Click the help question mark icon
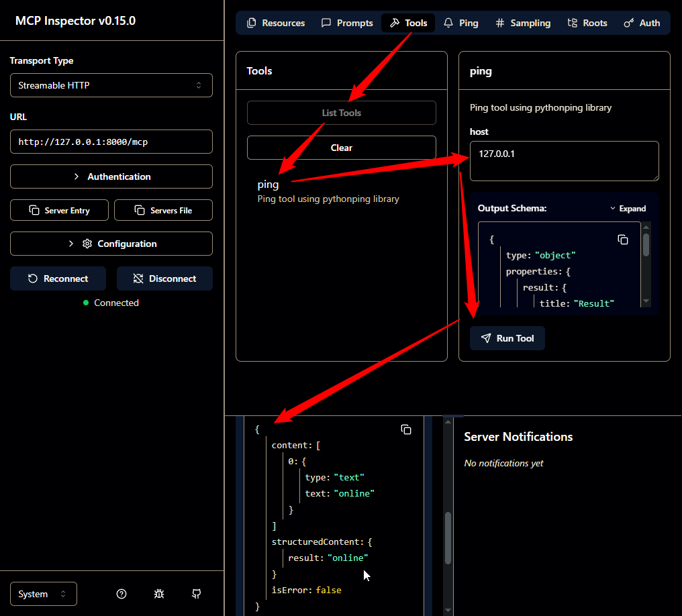682x616 pixels. pos(121,594)
